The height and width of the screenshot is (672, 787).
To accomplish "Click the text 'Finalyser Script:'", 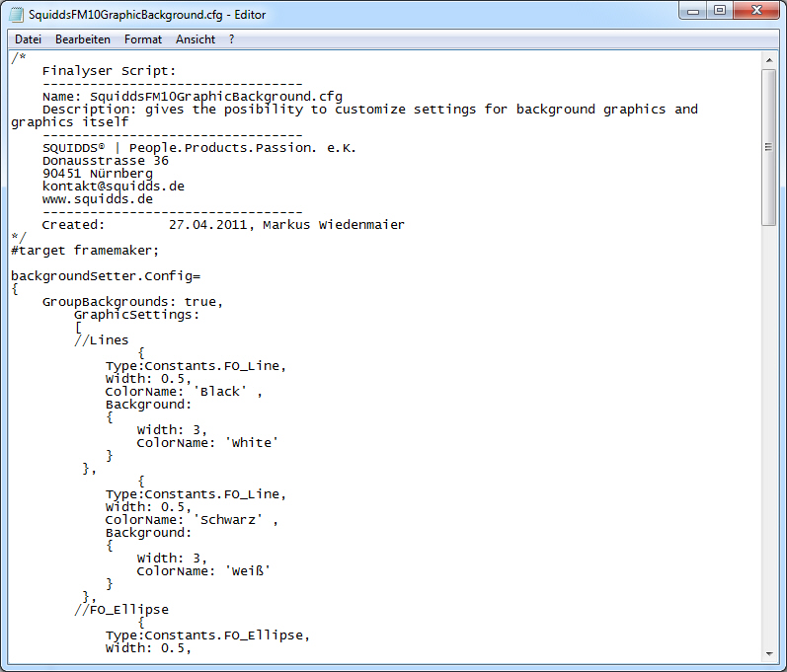I will pos(109,71).
